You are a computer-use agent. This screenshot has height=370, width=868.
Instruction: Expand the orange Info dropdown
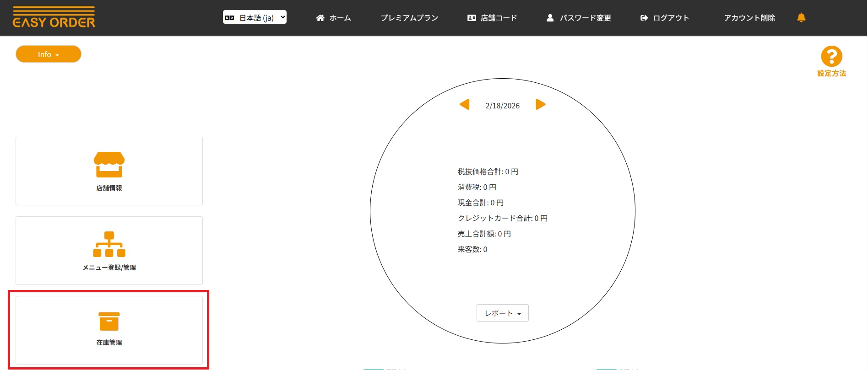tap(49, 54)
